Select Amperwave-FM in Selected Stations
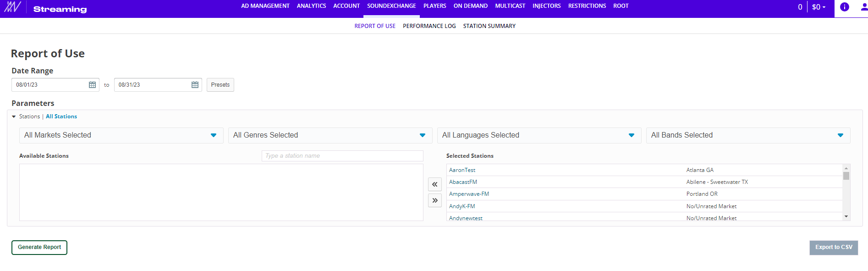Viewport: 868px width, 271px height. click(469, 194)
